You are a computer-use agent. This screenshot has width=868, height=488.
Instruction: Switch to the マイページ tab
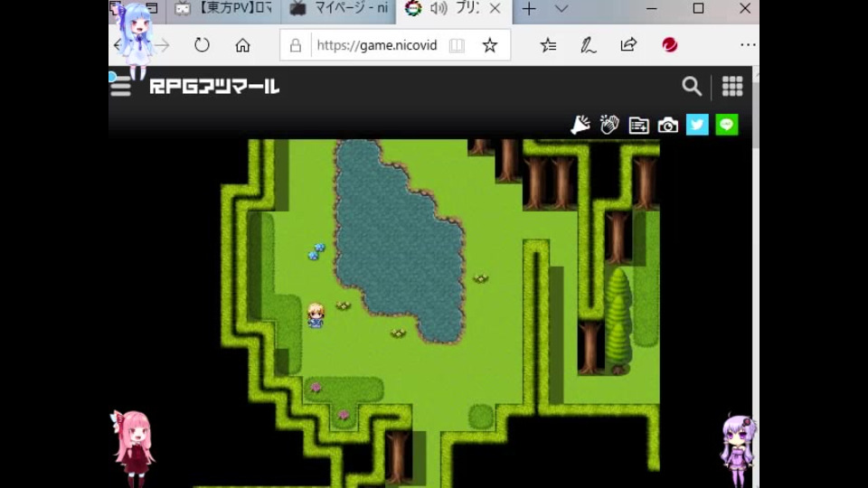(x=338, y=9)
